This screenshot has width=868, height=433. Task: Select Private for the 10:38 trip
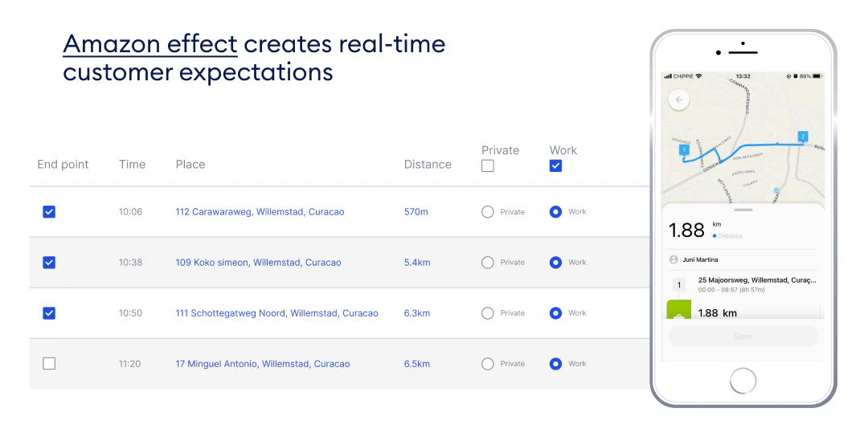(x=488, y=263)
